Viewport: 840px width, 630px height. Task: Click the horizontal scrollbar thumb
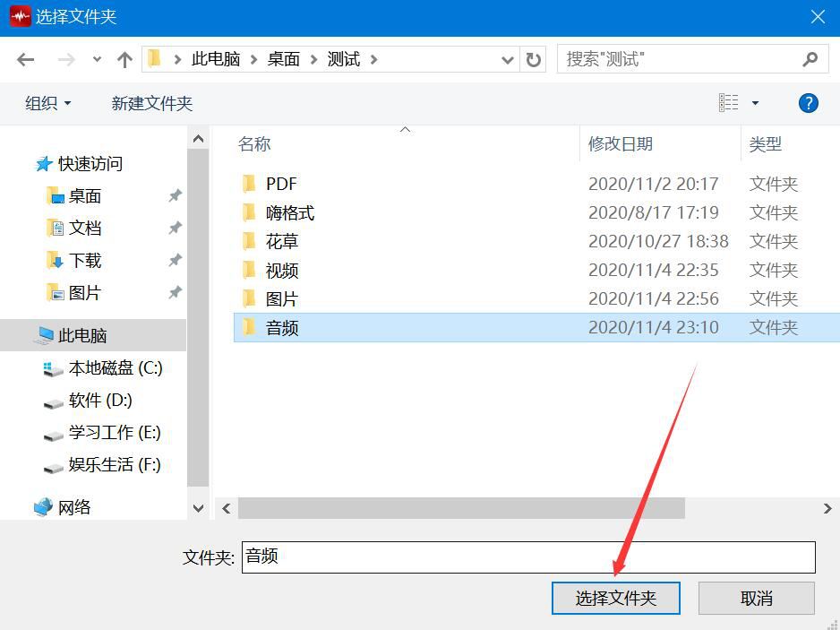pos(461,508)
